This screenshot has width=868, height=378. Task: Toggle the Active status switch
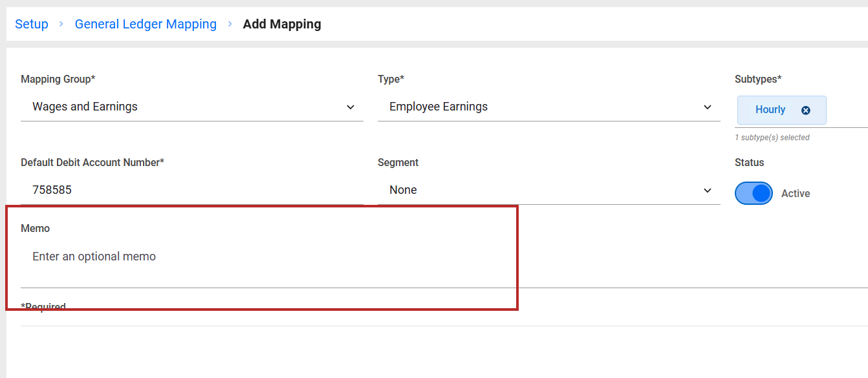754,193
